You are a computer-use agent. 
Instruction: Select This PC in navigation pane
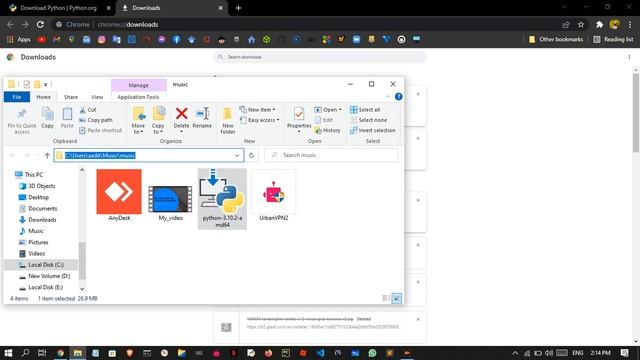(29, 175)
